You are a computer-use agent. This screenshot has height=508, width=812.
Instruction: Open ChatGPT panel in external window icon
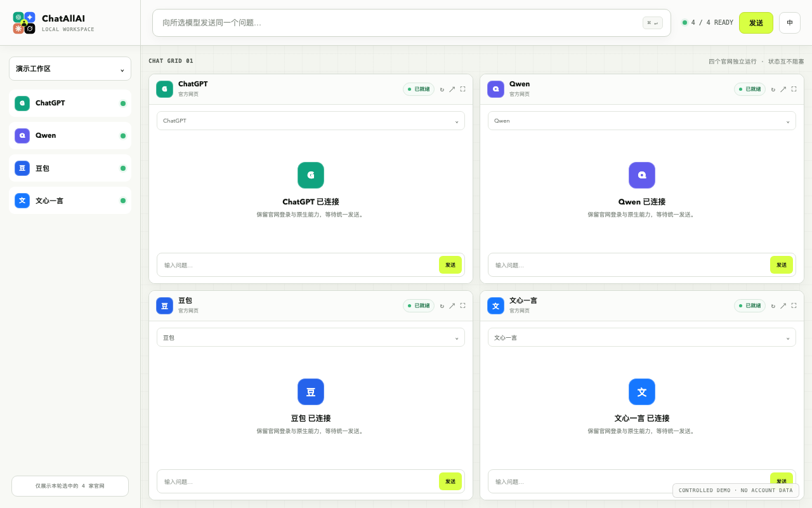452,90
